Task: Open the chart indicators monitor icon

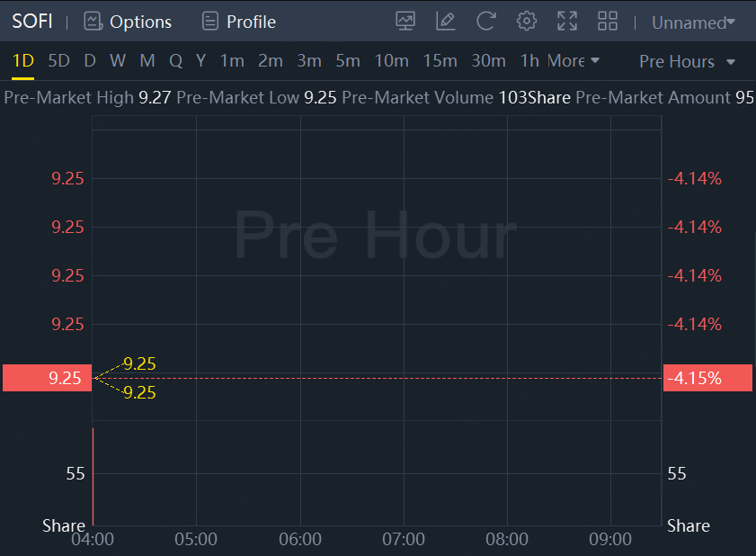Action: tap(405, 22)
